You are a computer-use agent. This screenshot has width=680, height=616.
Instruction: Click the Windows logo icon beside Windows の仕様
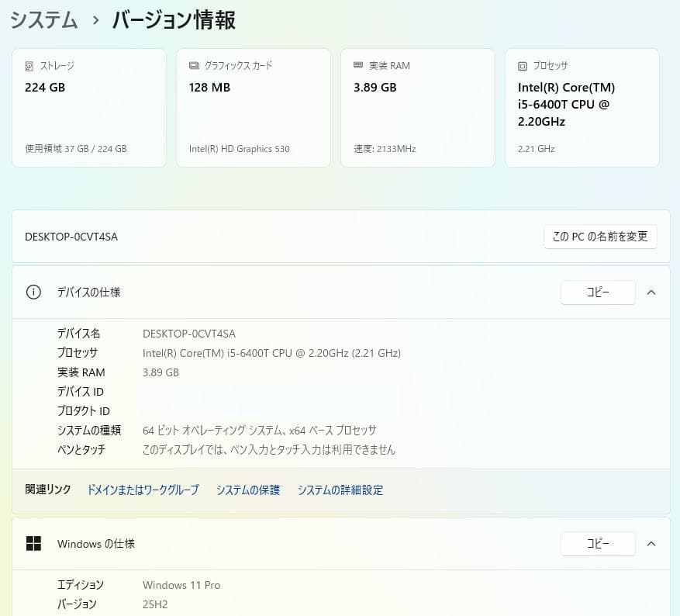coord(34,544)
